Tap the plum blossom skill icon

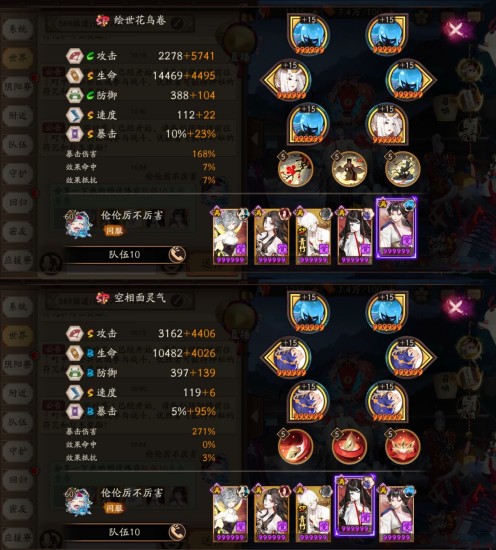[x=295, y=169]
